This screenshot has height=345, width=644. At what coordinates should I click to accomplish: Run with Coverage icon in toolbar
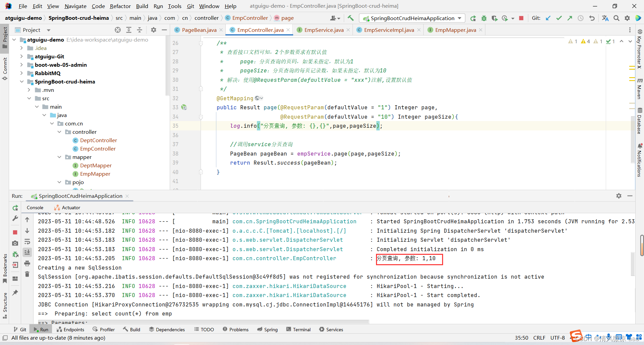click(494, 18)
